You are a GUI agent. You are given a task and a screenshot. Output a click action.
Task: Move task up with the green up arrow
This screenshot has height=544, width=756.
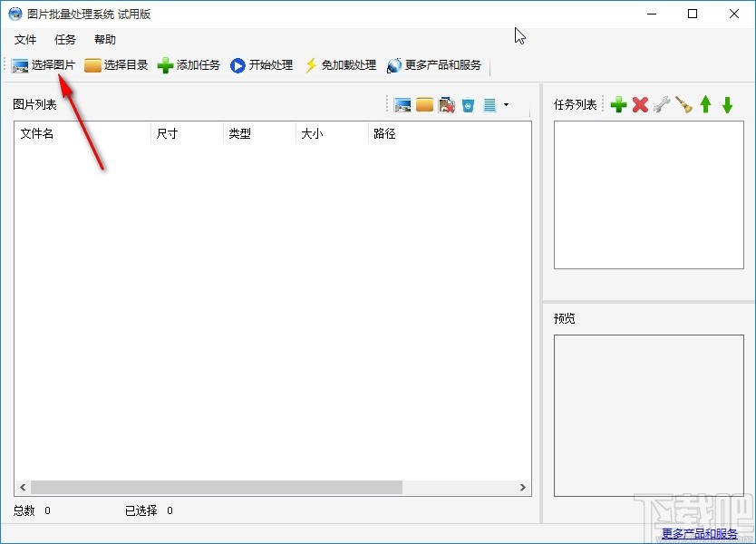[x=705, y=103]
